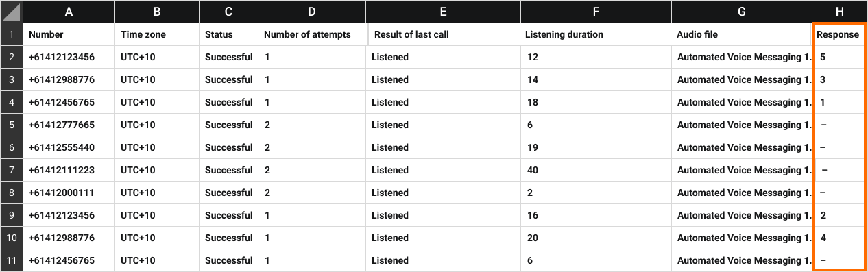Select the Time zone cell in row 3
Viewport: 868px width, 272px height.
(x=157, y=79)
